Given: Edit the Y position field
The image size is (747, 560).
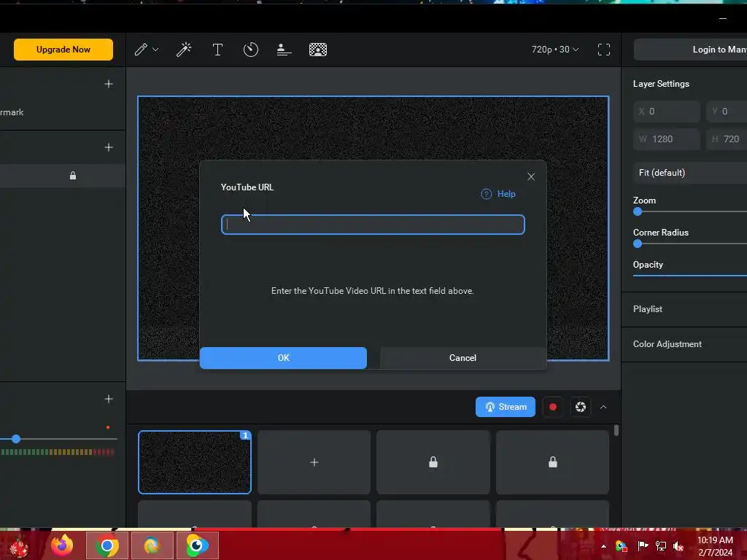Looking at the screenshot, I should [727, 112].
